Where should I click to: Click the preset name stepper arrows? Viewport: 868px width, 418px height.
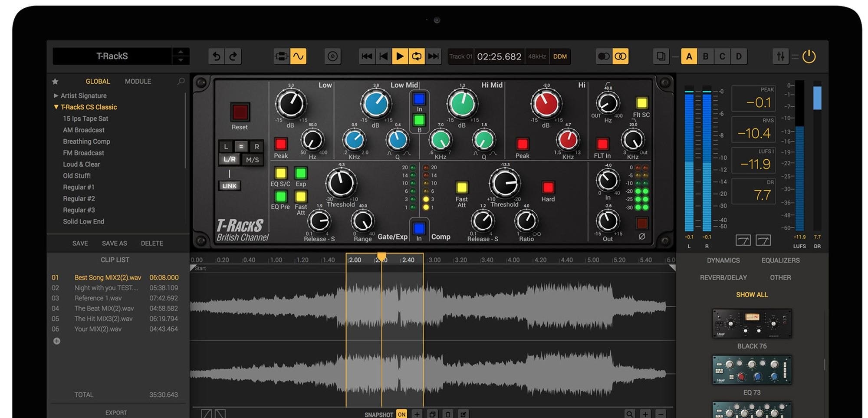[181, 56]
